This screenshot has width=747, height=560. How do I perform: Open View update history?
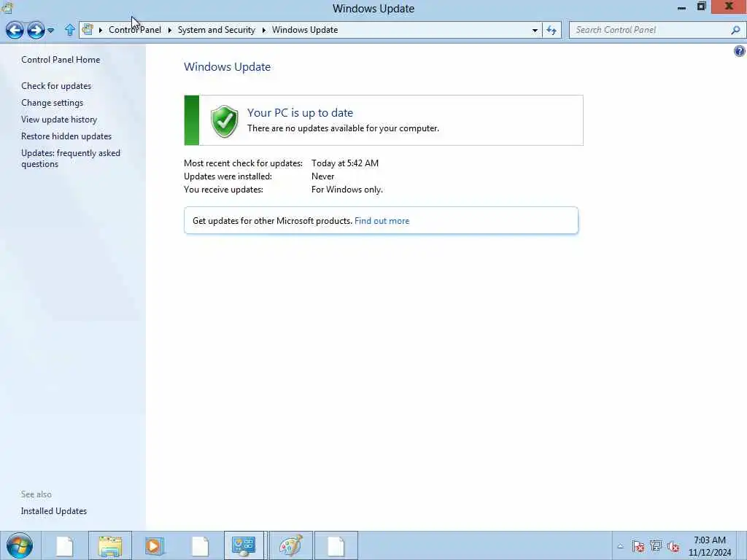click(59, 119)
